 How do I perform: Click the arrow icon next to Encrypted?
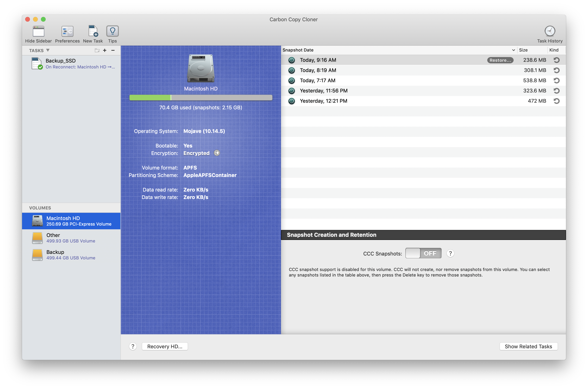click(x=217, y=153)
